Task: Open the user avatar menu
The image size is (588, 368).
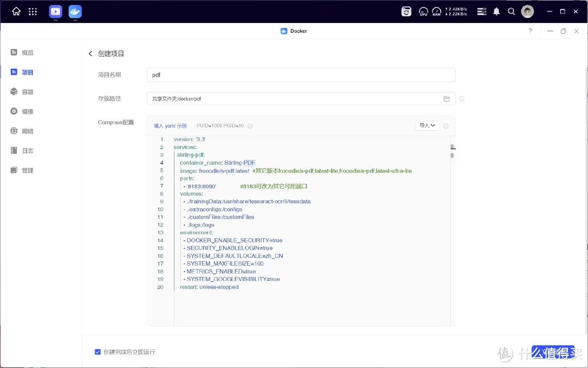Action: coord(527,11)
